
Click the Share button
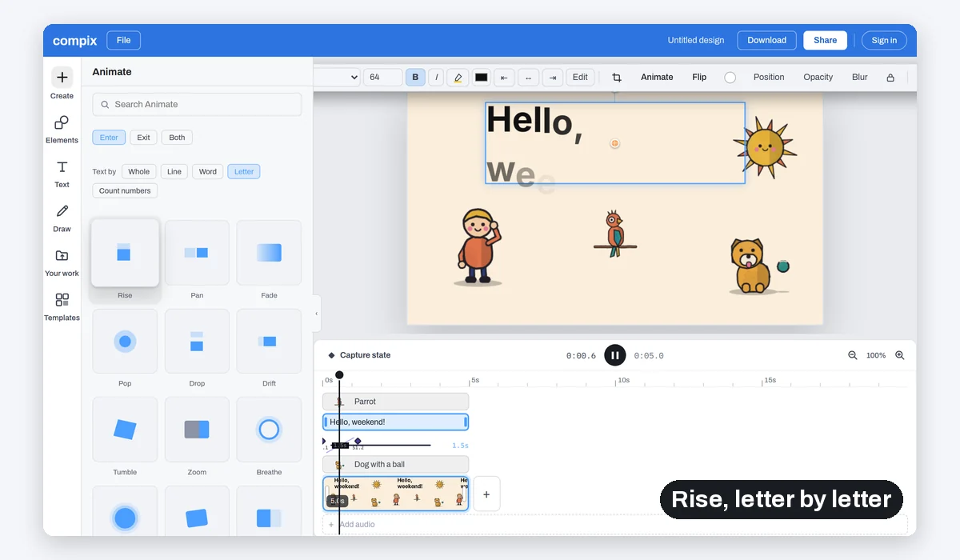point(825,40)
